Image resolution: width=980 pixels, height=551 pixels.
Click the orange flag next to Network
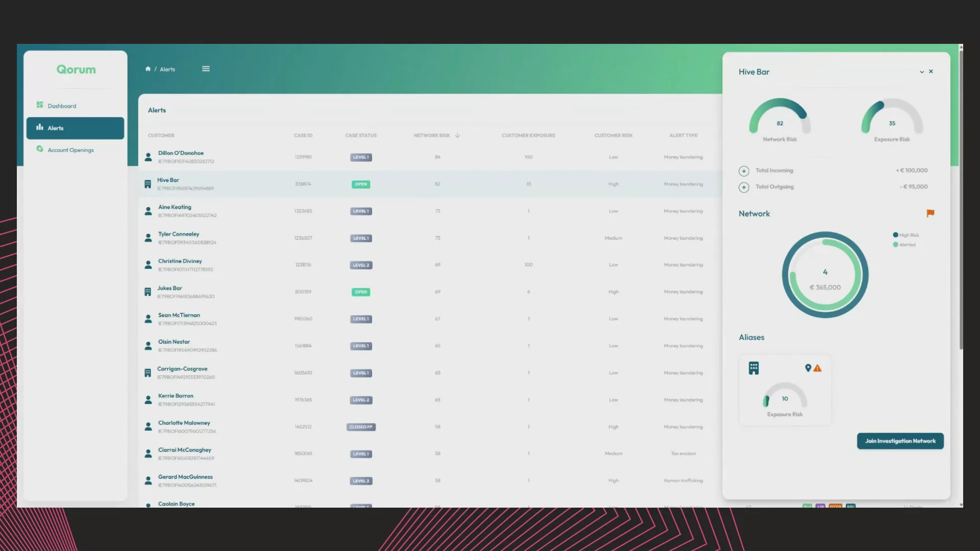(x=930, y=213)
